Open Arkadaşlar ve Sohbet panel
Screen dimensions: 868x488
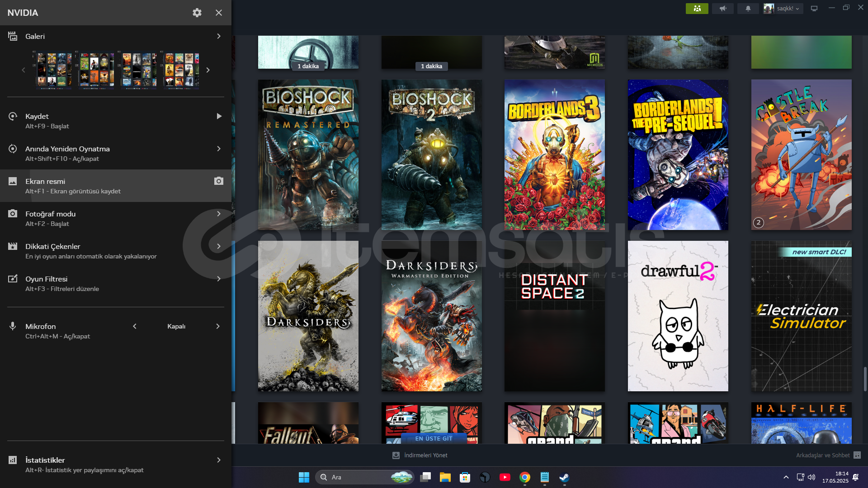tap(828, 455)
